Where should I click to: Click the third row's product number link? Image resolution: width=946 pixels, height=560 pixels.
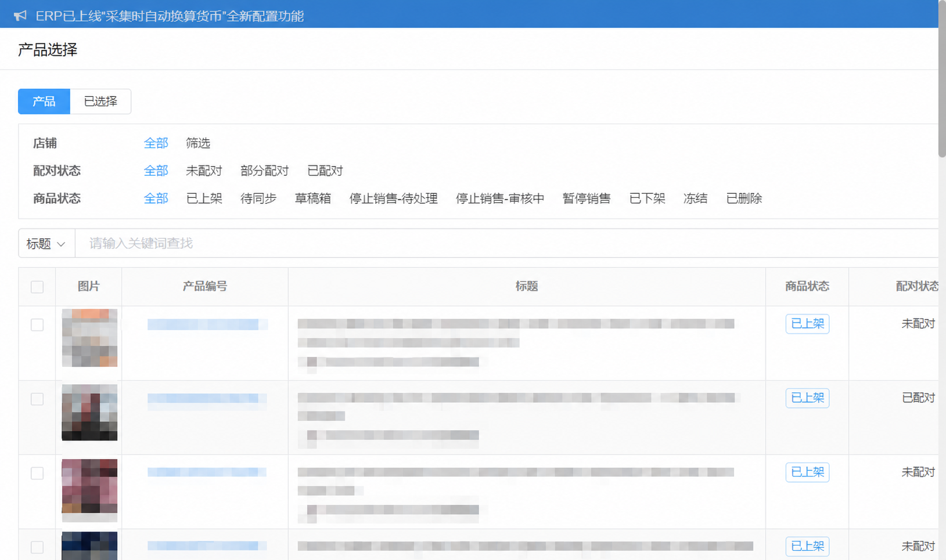[x=207, y=472]
